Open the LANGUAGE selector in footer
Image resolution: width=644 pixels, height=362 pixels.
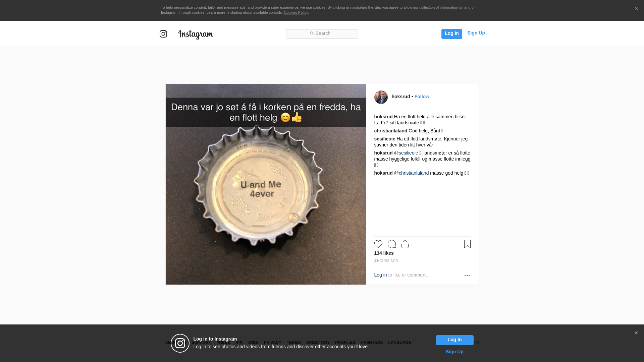pyautogui.click(x=399, y=343)
